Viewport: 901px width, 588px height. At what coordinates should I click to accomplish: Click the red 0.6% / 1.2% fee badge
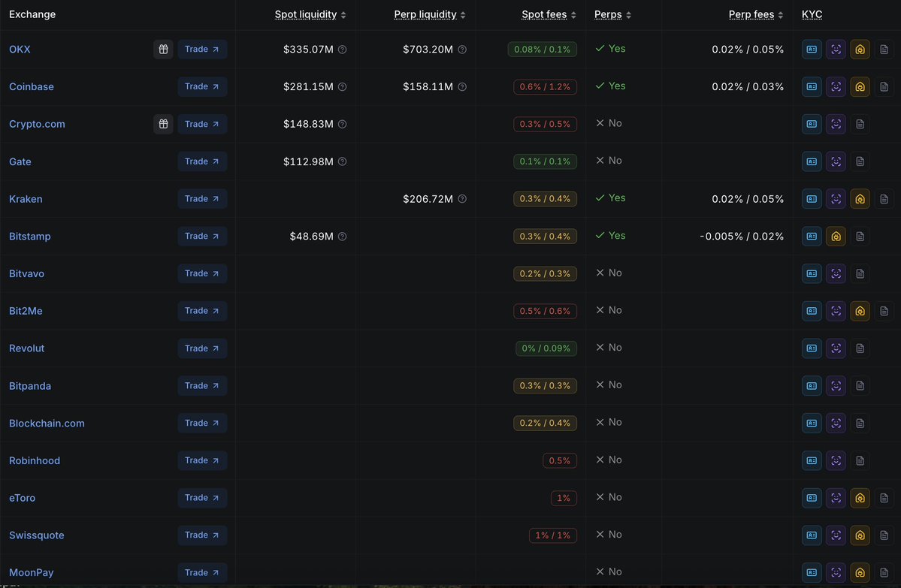545,86
